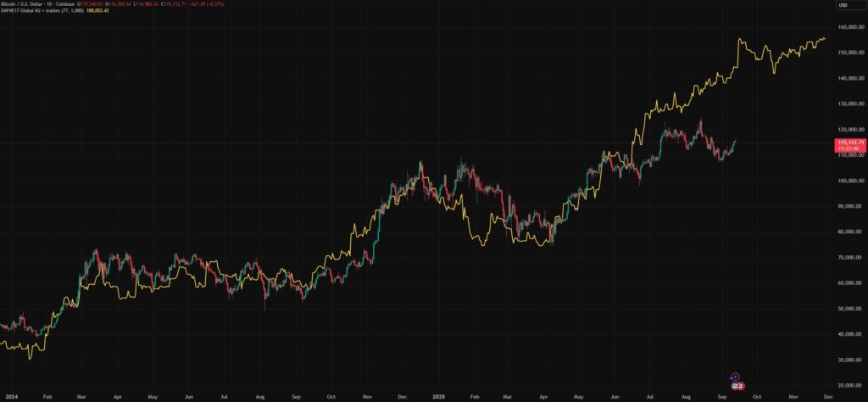Viewport: 868px width, 402px height.
Task: Click the countdown timer under the current price
Action: [849, 148]
